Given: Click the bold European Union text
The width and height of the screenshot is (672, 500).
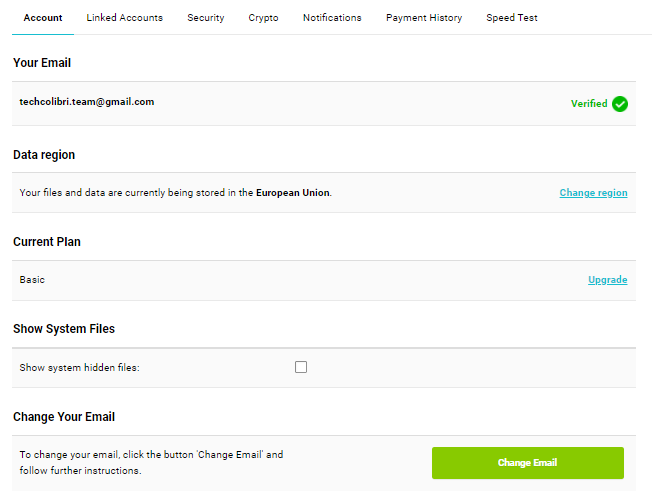Looking at the screenshot, I should click(293, 193).
